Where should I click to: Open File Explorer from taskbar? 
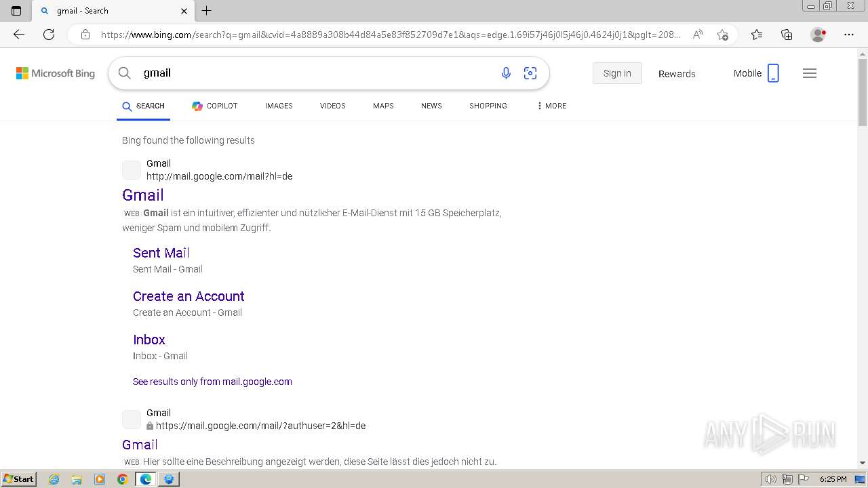pos(77,479)
